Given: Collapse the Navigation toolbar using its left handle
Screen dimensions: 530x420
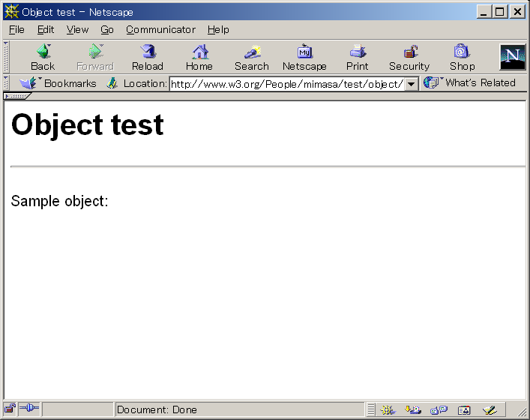Looking at the screenshot, I should click(x=6, y=57).
